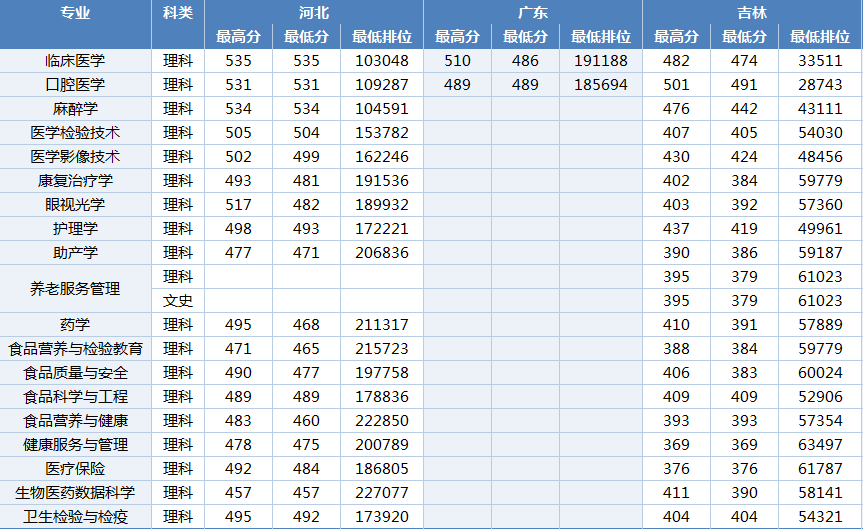863x530 pixels.
Task: Select the 广东 province header cell
Action: tap(533, 12)
